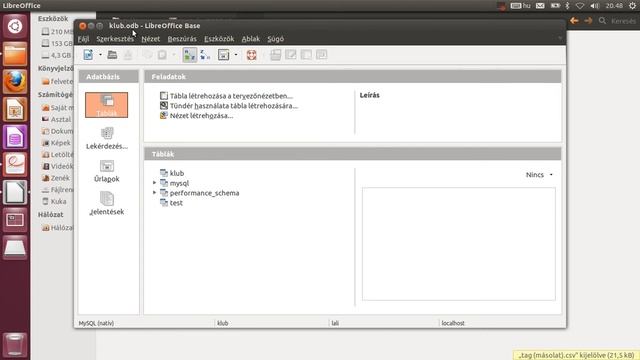Click the Paste toolbar icon
The image size is (640, 360).
pyautogui.click(x=162, y=55)
